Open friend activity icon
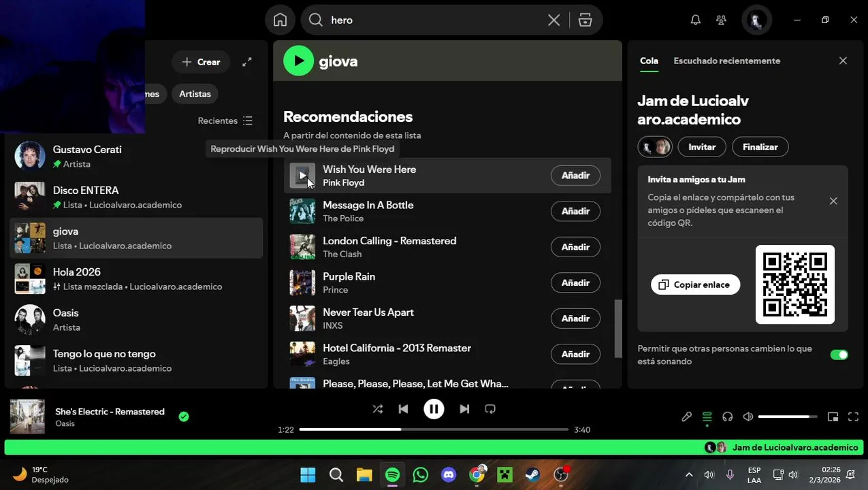This screenshot has width=868, height=490. (x=722, y=20)
